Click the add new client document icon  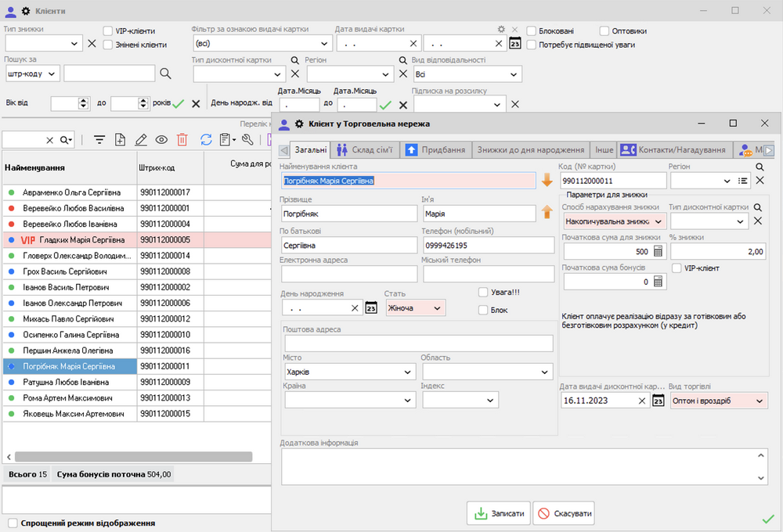point(120,140)
